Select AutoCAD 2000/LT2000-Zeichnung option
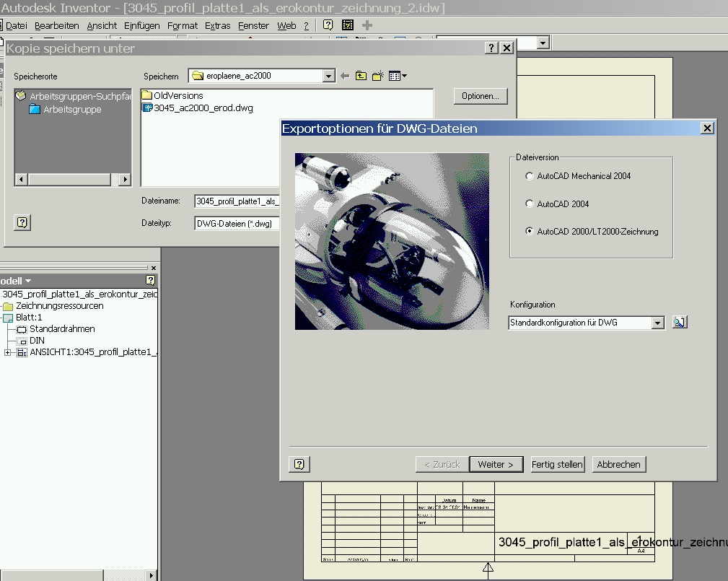This screenshot has width=728, height=581. [530, 231]
